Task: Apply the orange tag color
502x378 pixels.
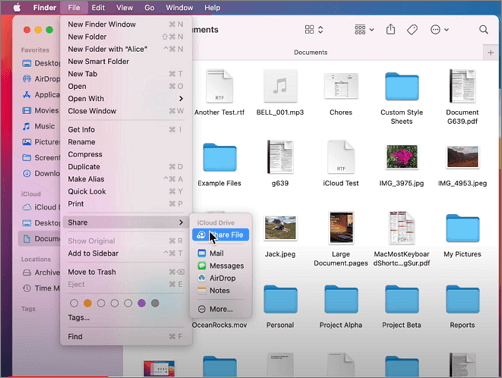Action: click(x=88, y=303)
